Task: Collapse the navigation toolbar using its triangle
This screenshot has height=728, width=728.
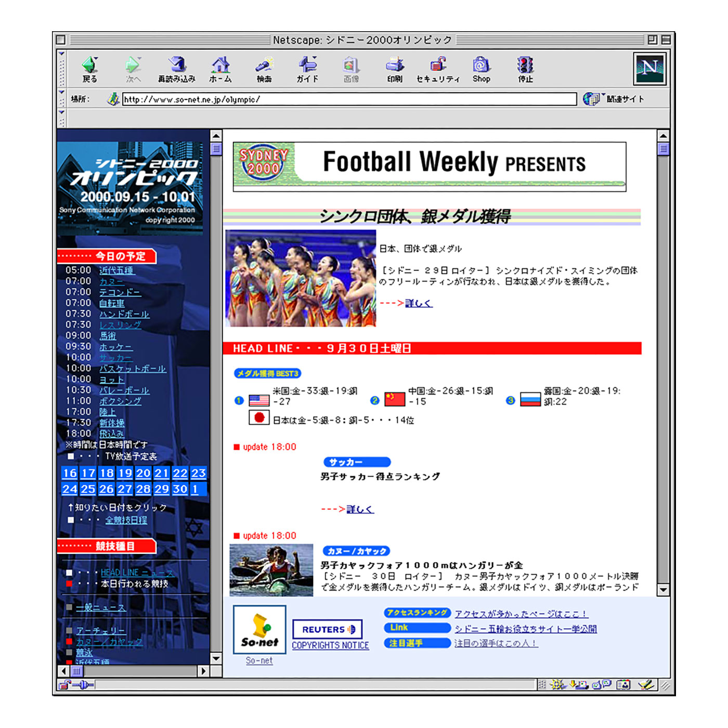Action: (x=61, y=54)
